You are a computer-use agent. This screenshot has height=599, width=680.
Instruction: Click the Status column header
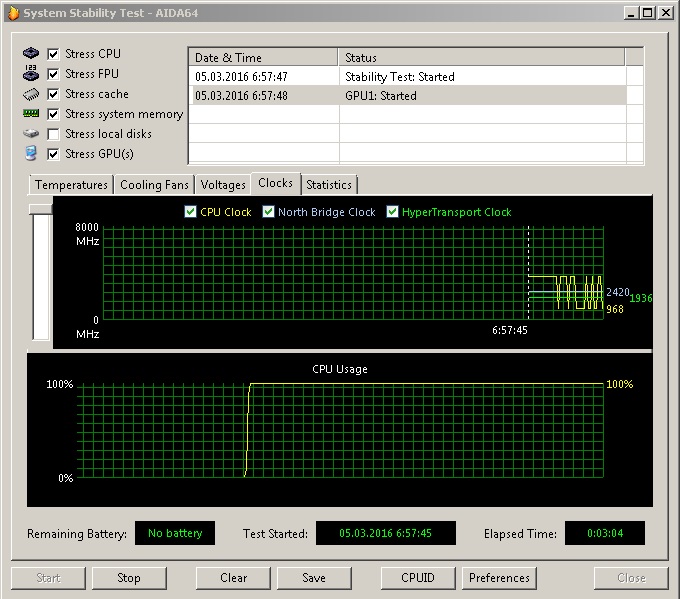481,58
